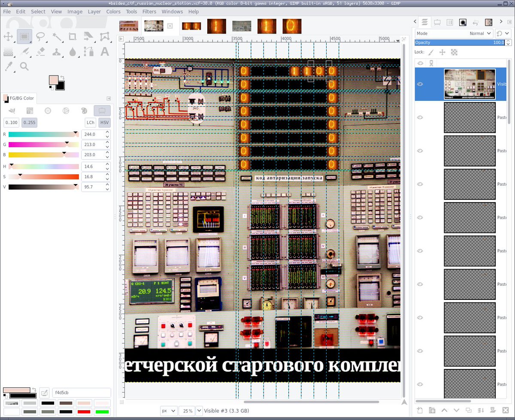
Task: Reset toolbox colors to default black and white
Action: point(52,88)
